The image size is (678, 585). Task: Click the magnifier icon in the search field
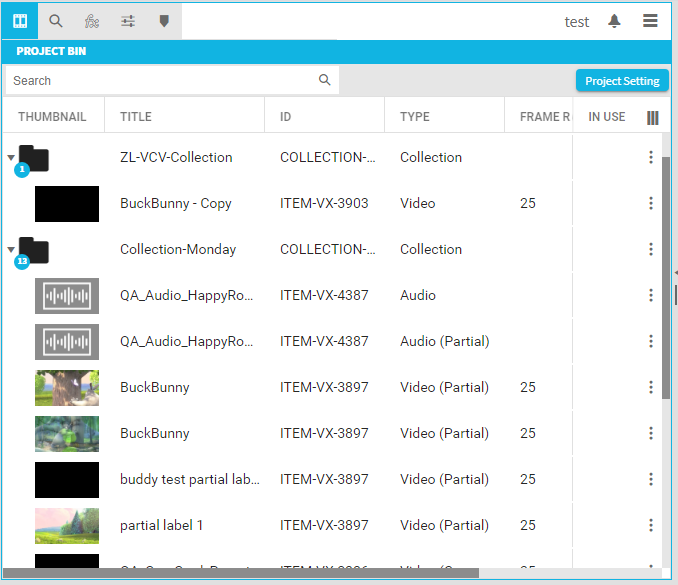click(325, 80)
